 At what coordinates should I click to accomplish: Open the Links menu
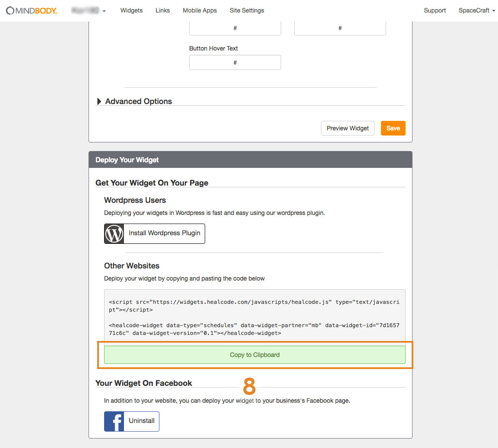coord(162,10)
